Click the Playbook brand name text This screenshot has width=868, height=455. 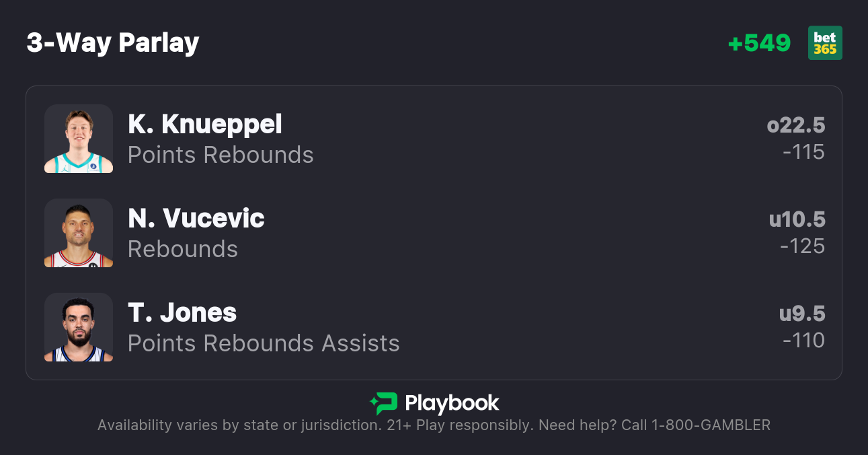(452, 403)
